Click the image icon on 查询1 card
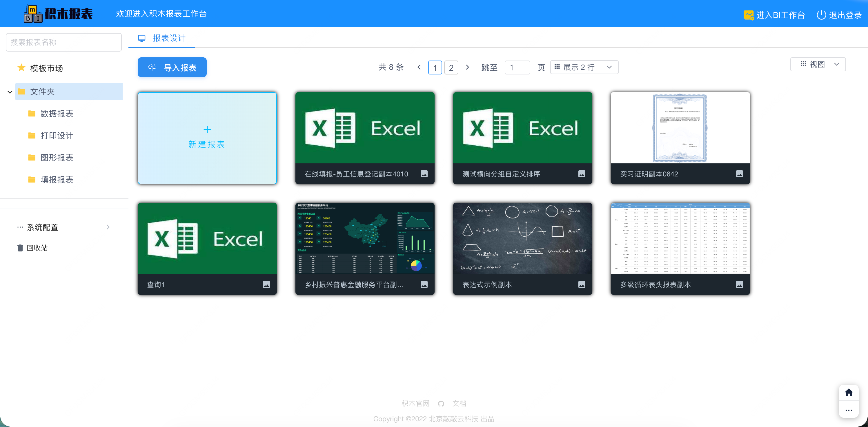Image resolution: width=868 pixels, height=427 pixels. 266,284
